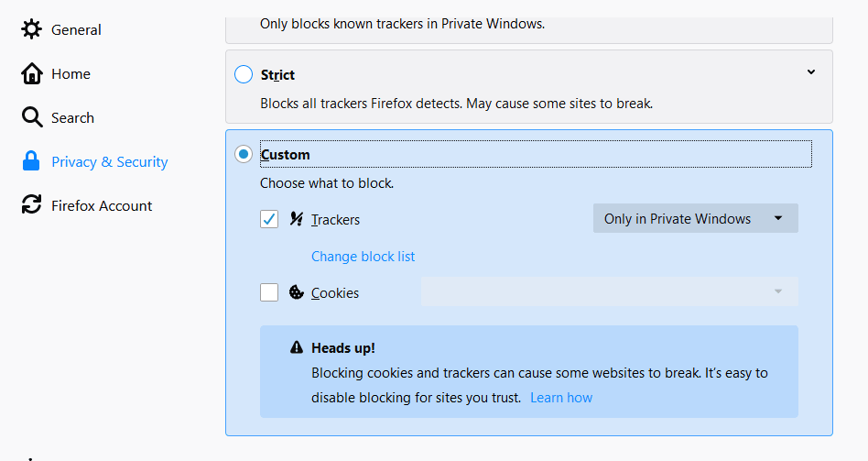The height and width of the screenshot is (461, 868).
Task: Expand the Strict section chevron
Action: [811, 72]
